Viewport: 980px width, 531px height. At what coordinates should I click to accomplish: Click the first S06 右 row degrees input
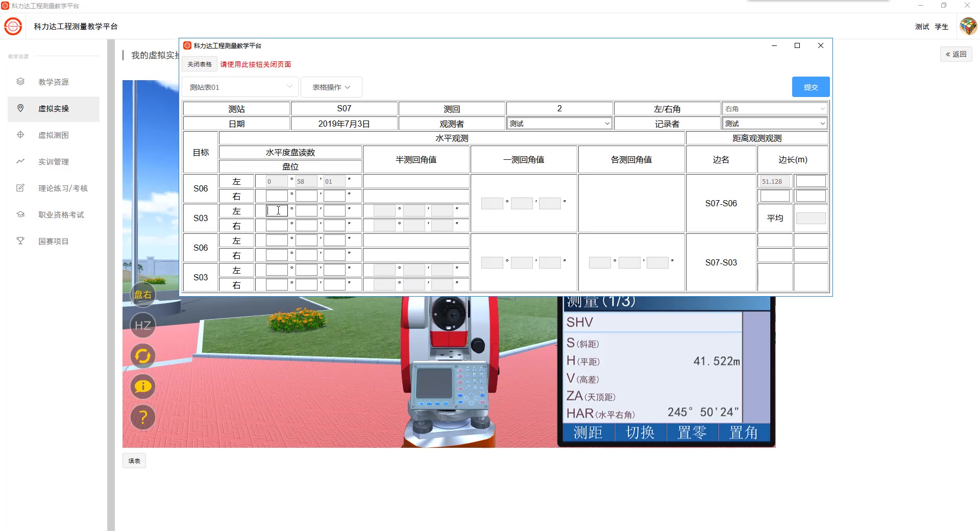coord(277,196)
